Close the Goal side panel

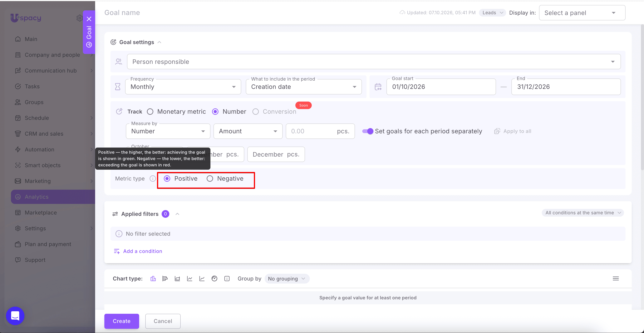(89, 19)
